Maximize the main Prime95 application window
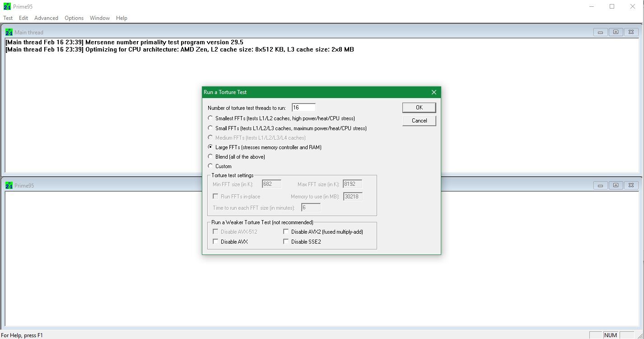Image resolution: width=644 pixels, height=339 pixels. pyautogui.click(x=612, y=6)
